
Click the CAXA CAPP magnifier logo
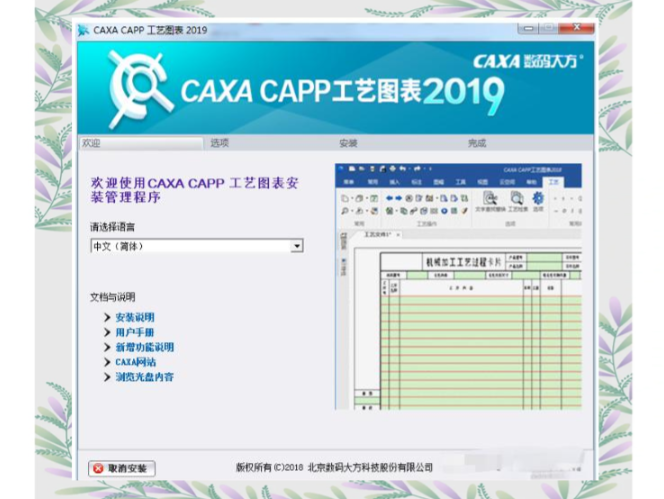[x=139, y=89]
